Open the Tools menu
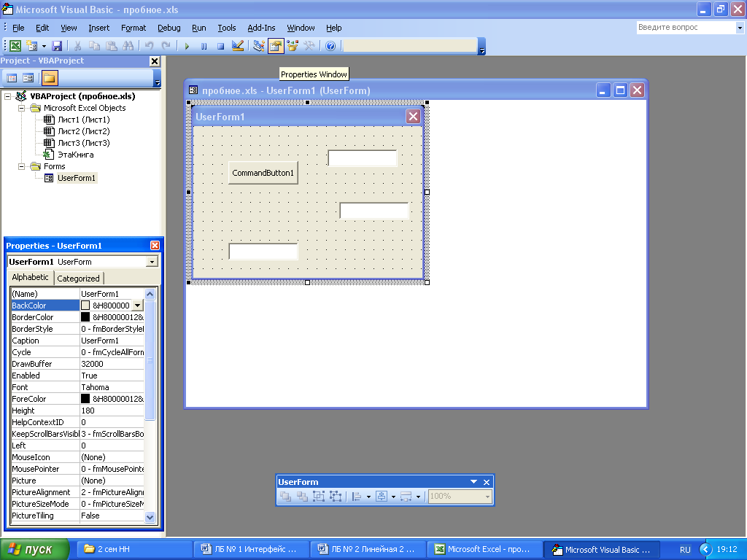Viewport: 747px width, 560px height. pos(227,28)
